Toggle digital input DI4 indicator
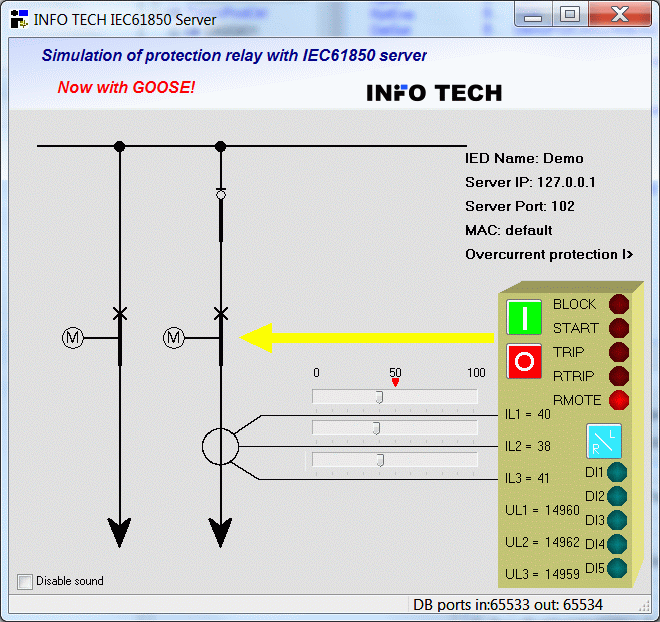 (617, 544)
